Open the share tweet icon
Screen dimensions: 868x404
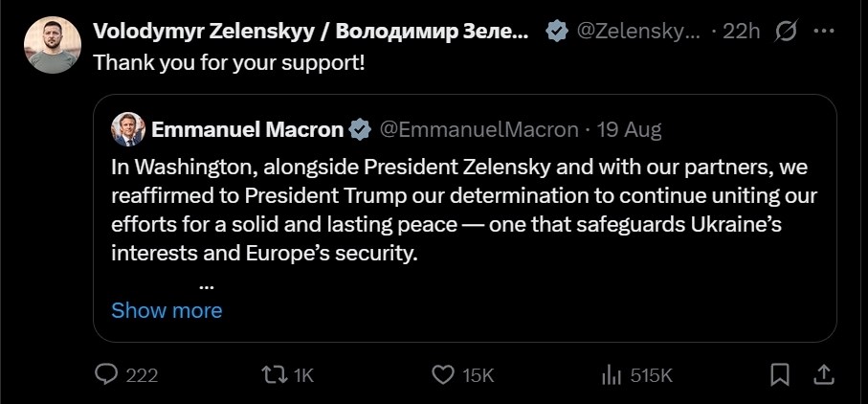click(x=822, y=375)
